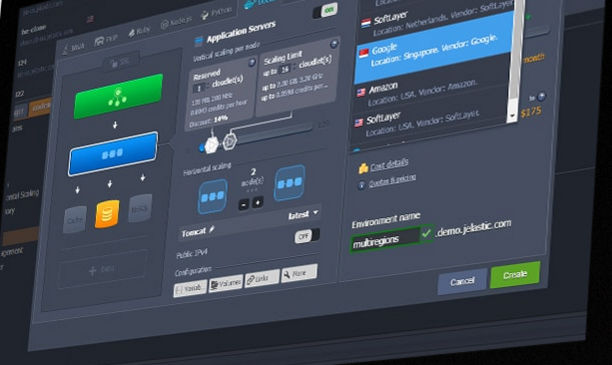Image resolution: width=612 pixels, height=365 pixels.
Task: Click the Variables configuration button
Action: pyautogui.click(x=190, y=289)
